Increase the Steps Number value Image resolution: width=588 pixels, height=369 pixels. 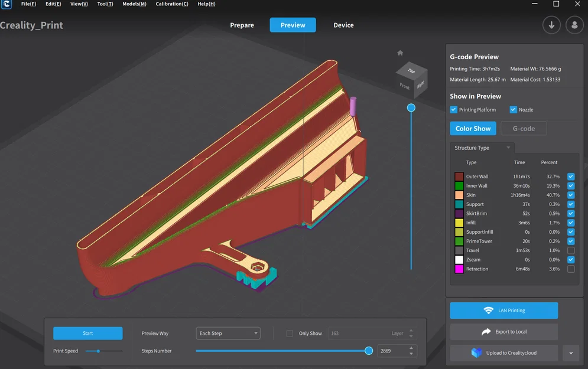411,348
